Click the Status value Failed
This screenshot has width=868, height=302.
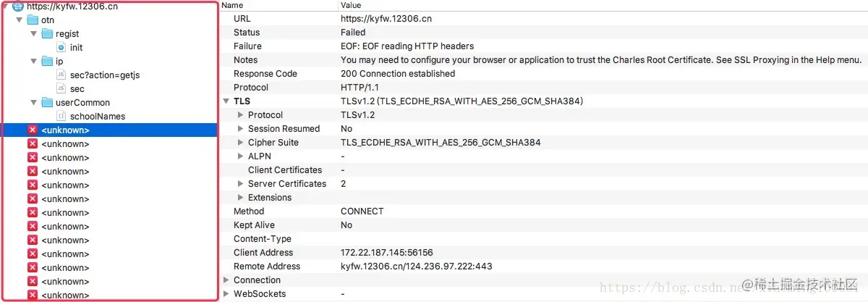coord(353,33)
